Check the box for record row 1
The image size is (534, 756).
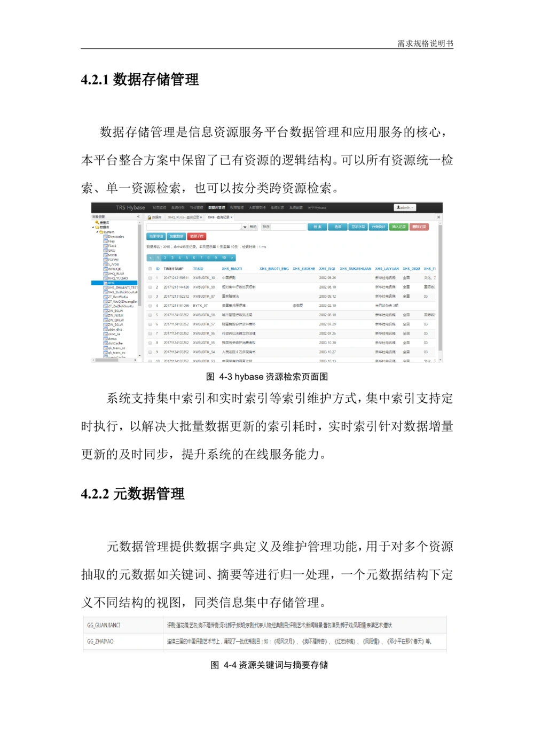point(150,278)
